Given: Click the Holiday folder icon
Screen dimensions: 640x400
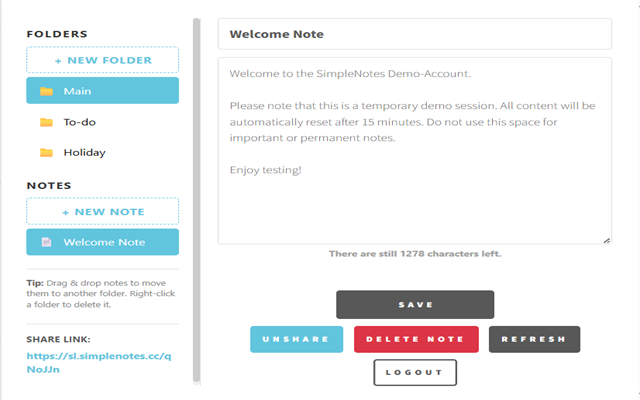Looking at the screenshot, I should pyautogui.click(x=46, y=153).
